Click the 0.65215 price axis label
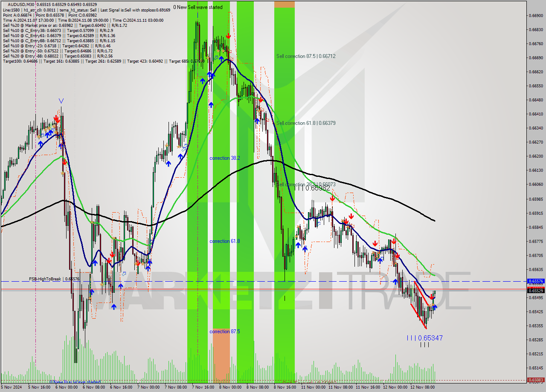This screenshot has height=392, width=546. tap(536, 354)
